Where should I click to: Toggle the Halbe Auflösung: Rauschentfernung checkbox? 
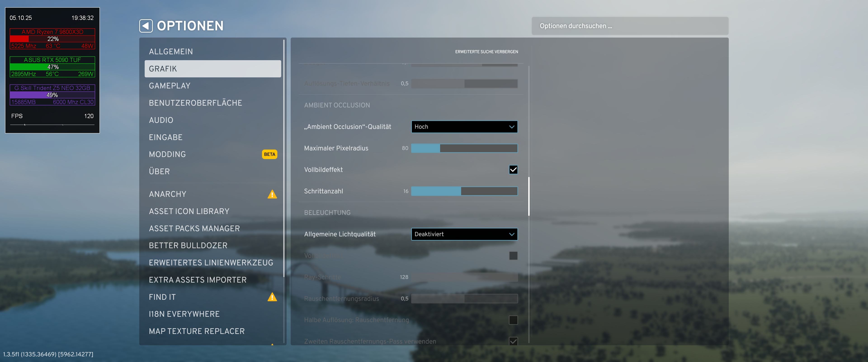513,320
